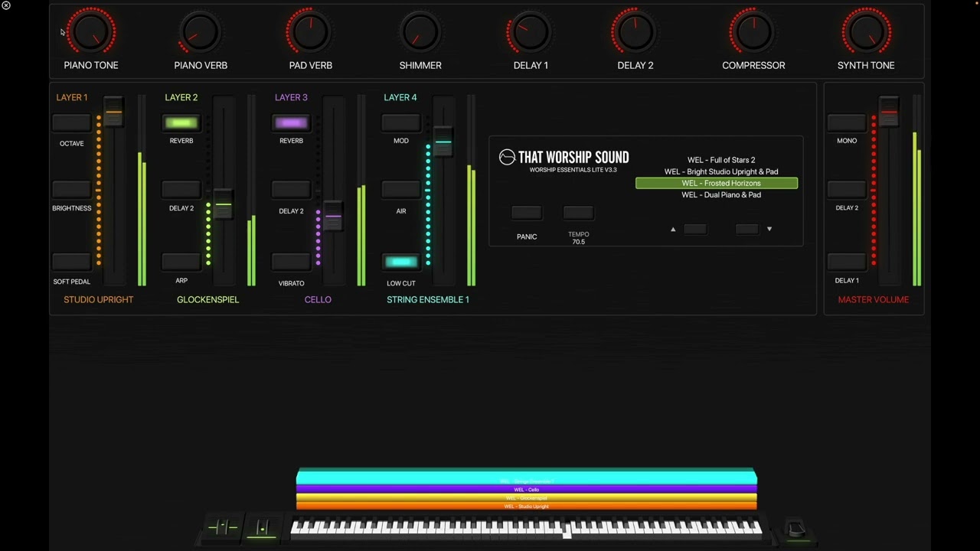Select the WEL - Frosted Horizons patch
The height and width of the screenshot is (551, 980).
[717, 184]
